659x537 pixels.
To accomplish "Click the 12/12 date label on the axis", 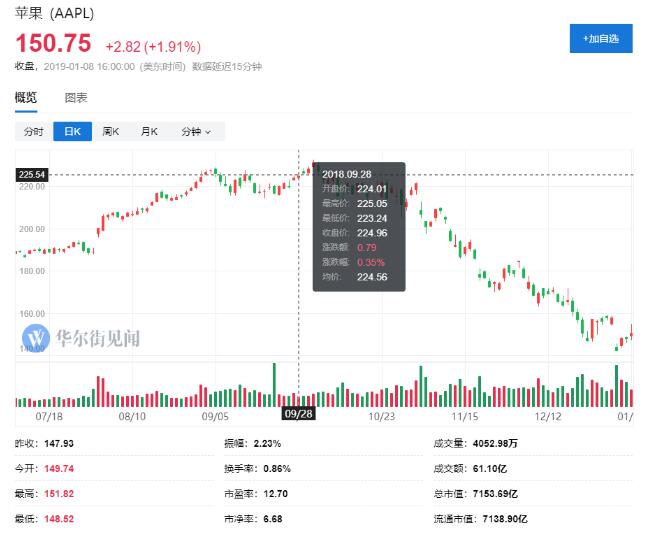I will [x=546, y=412].
